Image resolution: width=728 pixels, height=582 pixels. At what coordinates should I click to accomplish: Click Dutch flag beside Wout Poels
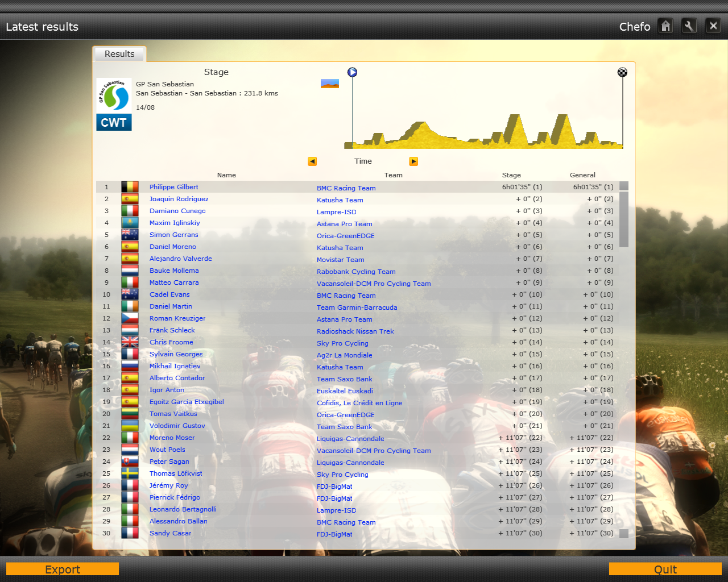click(130, 450)
